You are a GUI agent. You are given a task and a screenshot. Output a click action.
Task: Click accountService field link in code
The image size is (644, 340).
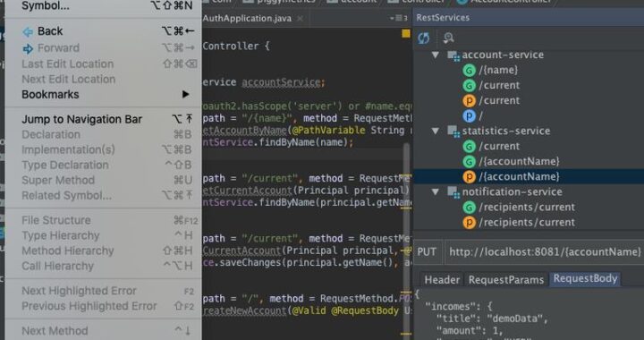coord(282,82)
